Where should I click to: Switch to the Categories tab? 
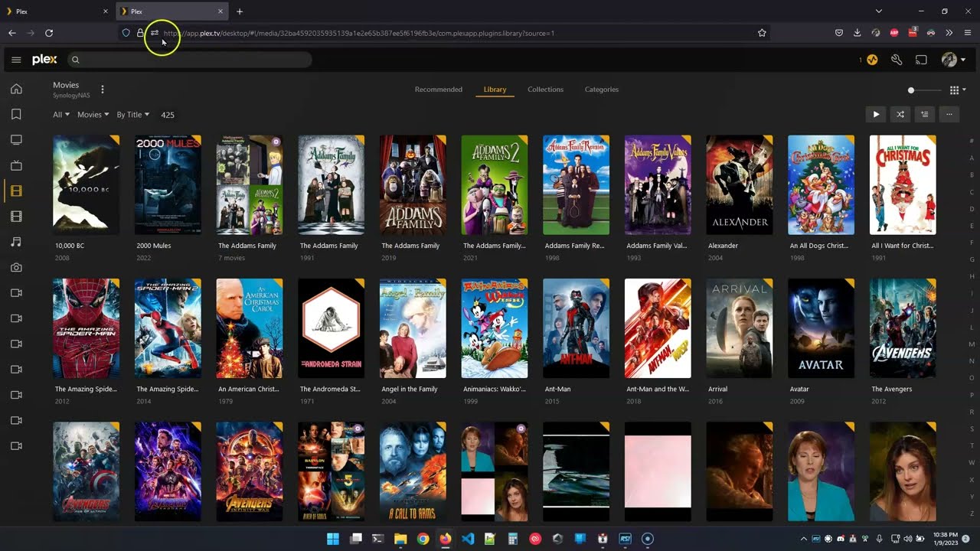[602, 90]
